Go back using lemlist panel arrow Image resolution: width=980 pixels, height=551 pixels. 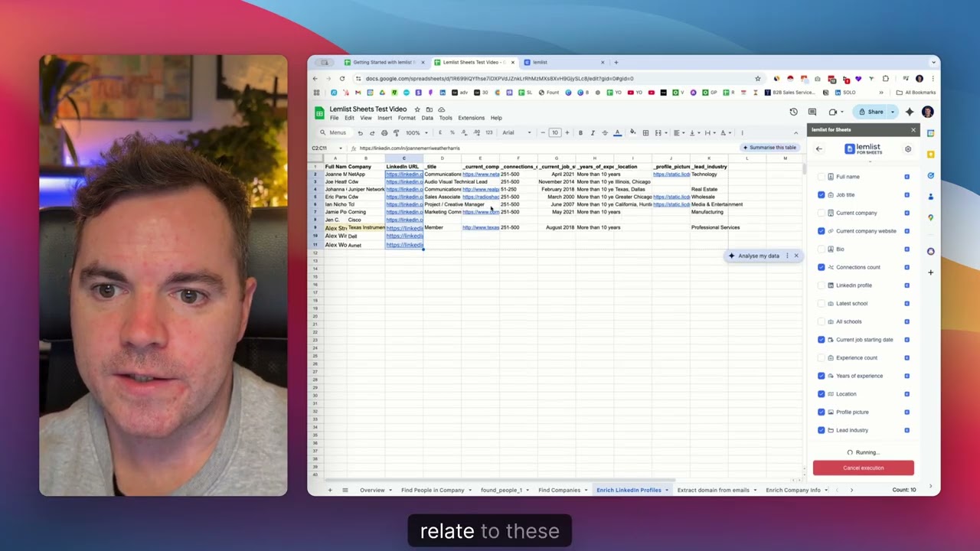click(819, 149)
